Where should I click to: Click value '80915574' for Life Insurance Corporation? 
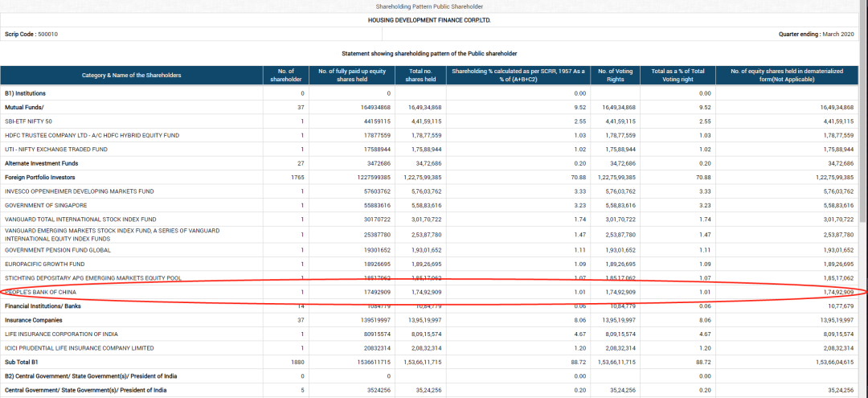379,334
